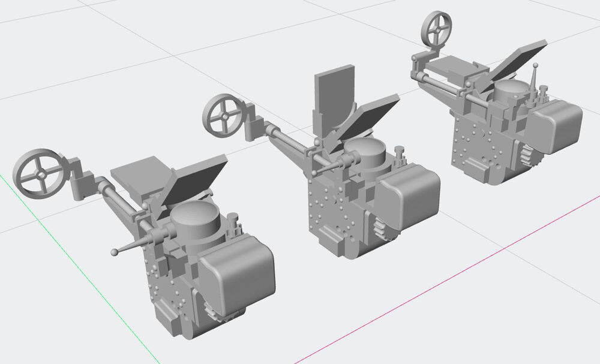Click the handwheel on the left model
Screen dimensions: 600x364
(x=40, y=173)
